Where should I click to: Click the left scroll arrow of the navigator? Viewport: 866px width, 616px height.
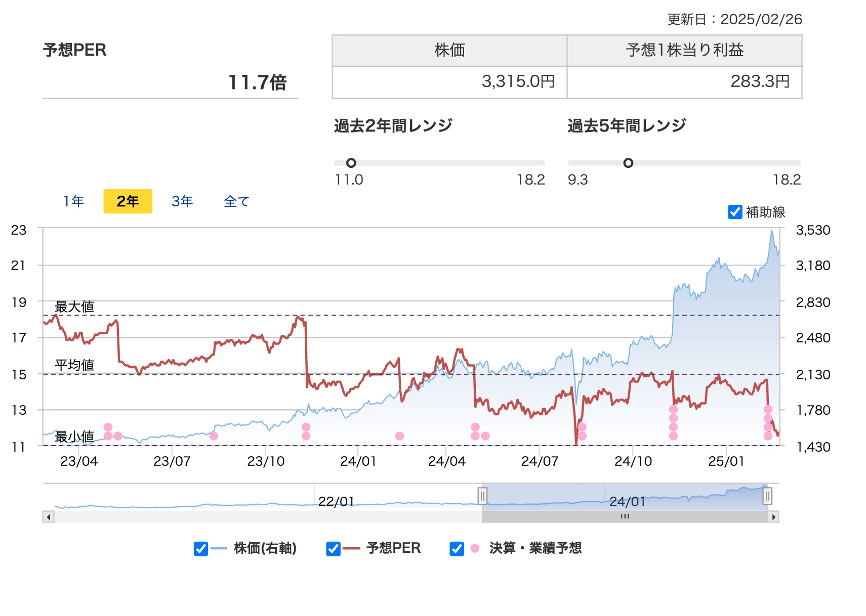tap(49, 517)
